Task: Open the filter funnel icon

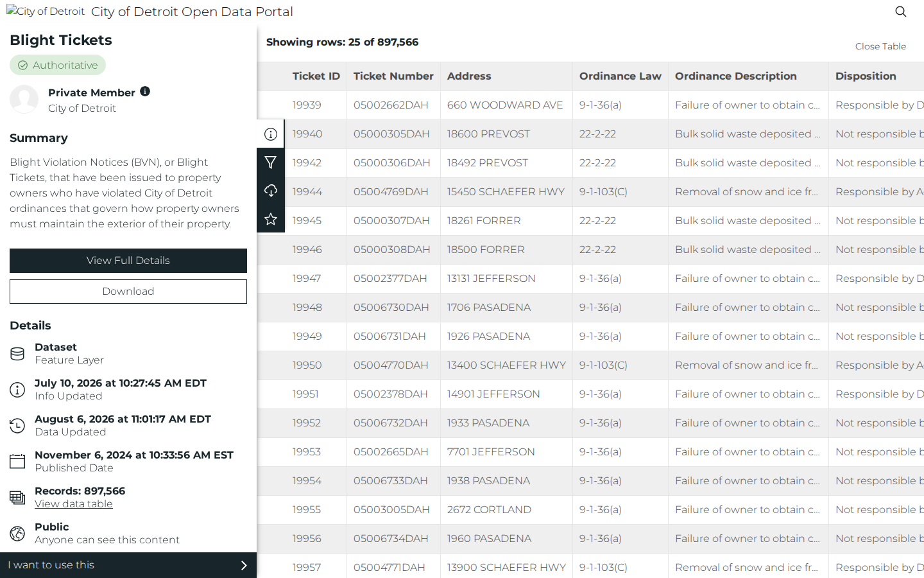Action: coord(271,162)
